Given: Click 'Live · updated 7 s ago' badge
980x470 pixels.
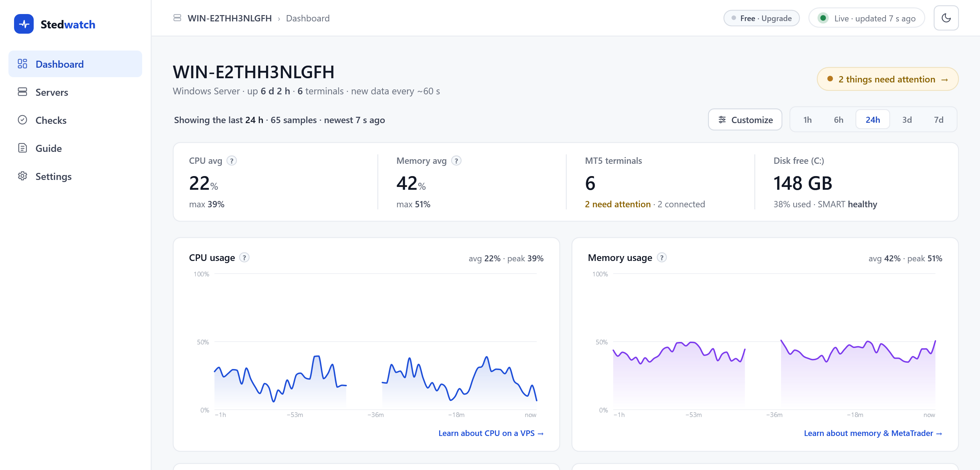Looking at the screenshot, I should click(x=866, y=18).
